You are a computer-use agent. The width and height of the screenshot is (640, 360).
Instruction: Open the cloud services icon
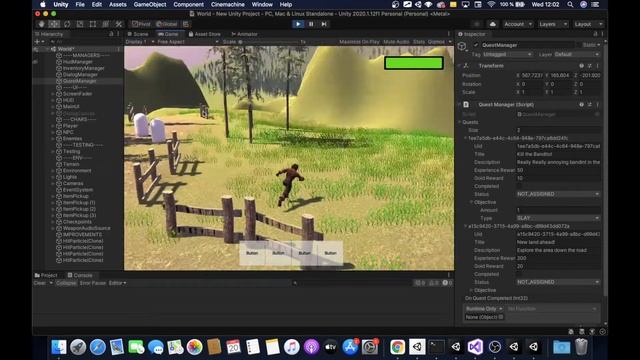pos(493,24)
